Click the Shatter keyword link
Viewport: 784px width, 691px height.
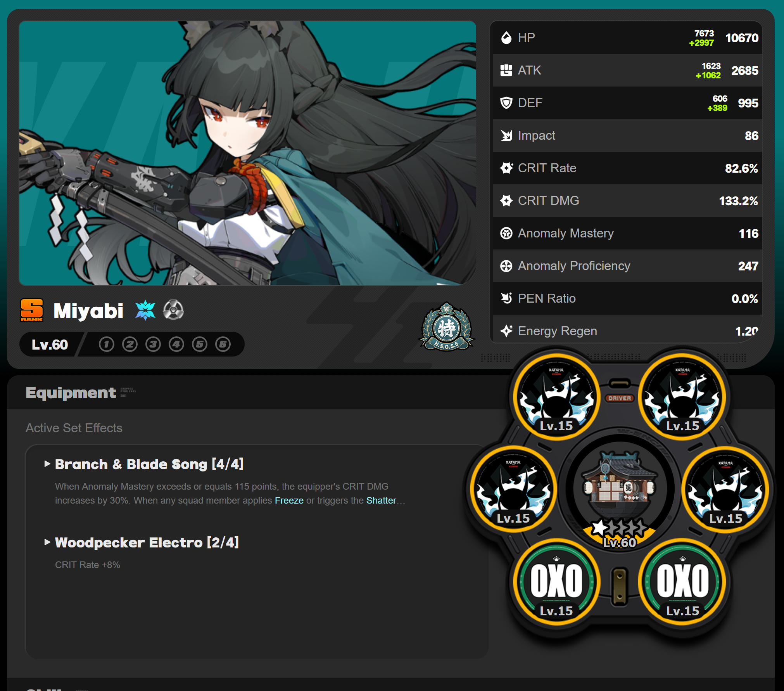click(381, 500)
